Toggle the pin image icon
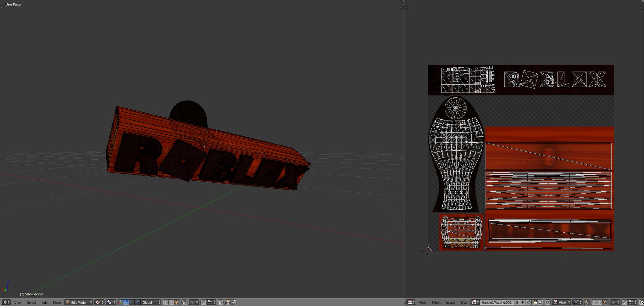Screen dimensions: 644x306 pyautogui.click(x=547, y=303)
